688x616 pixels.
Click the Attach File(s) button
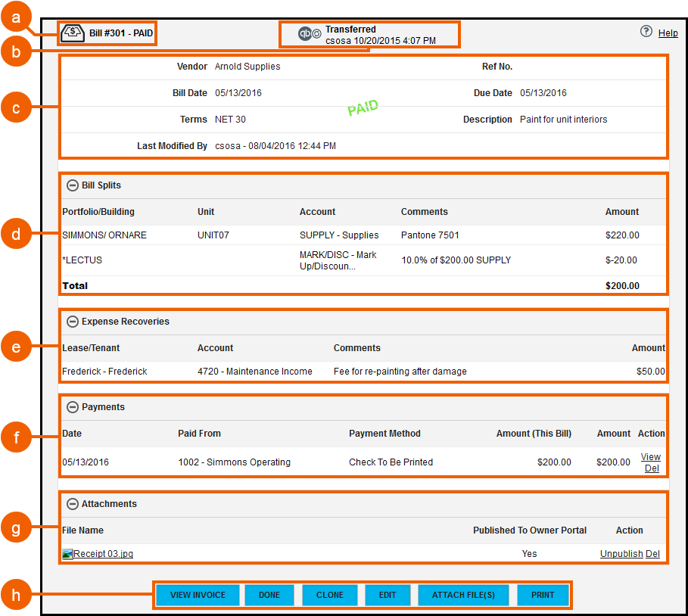point(463,595)
